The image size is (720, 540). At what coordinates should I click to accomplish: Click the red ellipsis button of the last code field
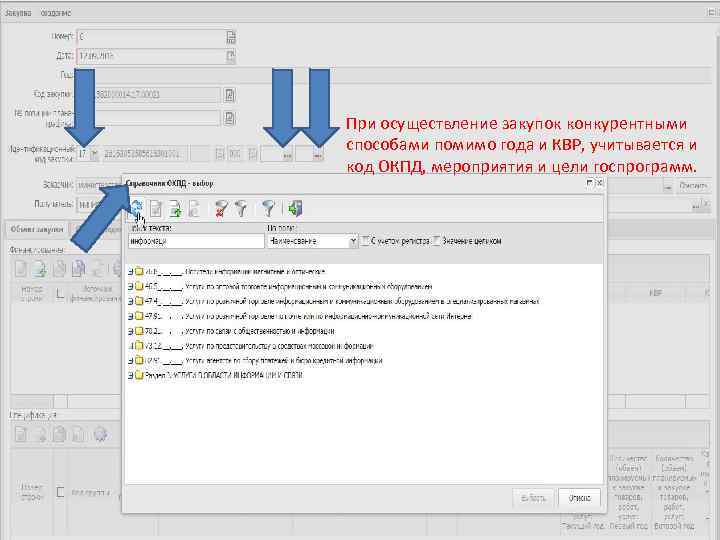coord(318,155)
